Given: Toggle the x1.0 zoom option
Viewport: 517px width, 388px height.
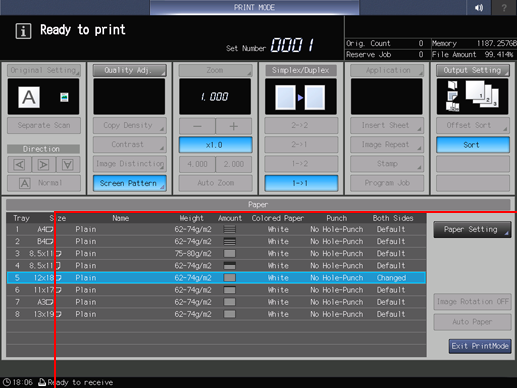Looking at the screenshot, I should click(x=215, y=145).
